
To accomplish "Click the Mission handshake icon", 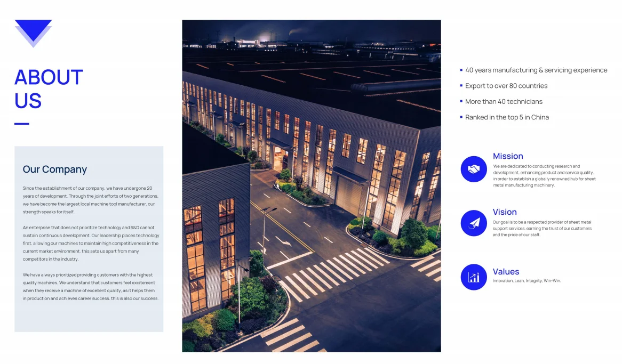I will click(x=474, y=169).
